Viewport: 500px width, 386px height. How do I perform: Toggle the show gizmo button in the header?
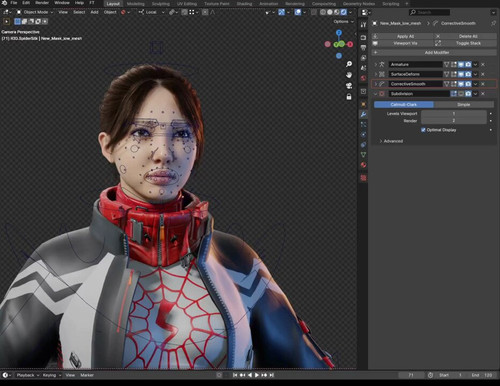tap(282, 12)
